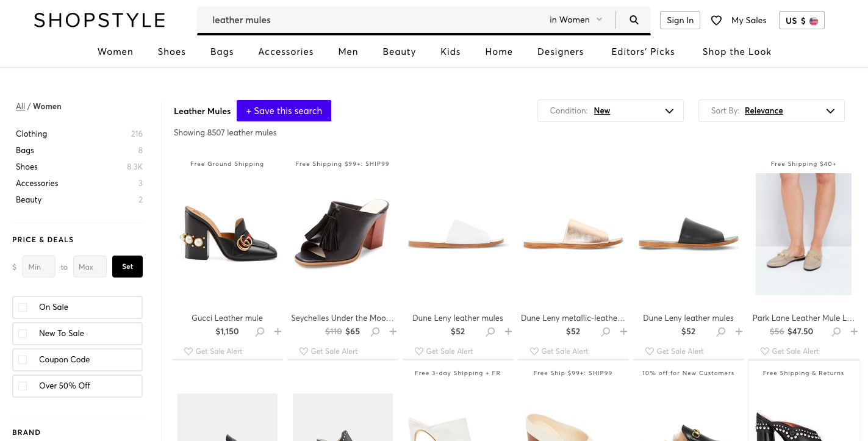Click plus icon next to Park Lane $47.50
This screenshot has width=868, height=441.
pos(854,332)
